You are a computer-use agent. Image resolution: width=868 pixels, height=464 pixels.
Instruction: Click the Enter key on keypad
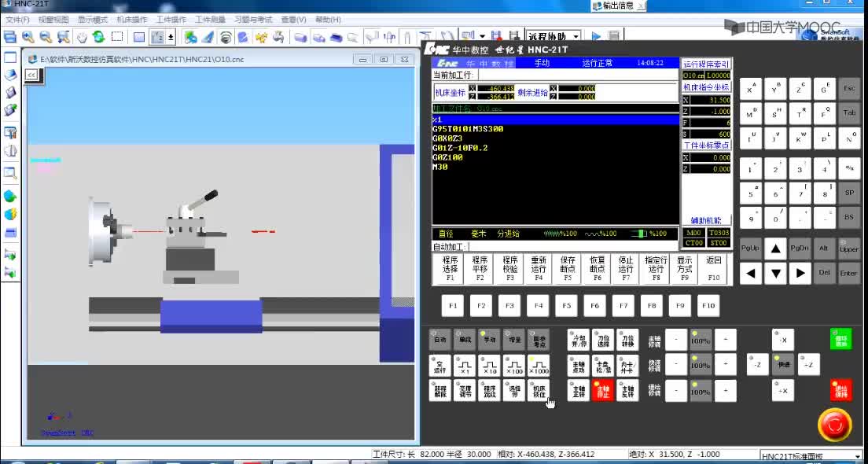coord(848,273)
